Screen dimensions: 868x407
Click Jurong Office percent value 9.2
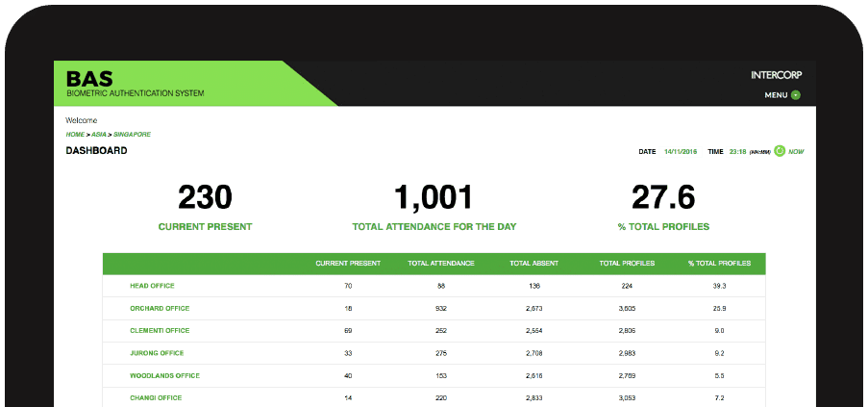[720, 353]
